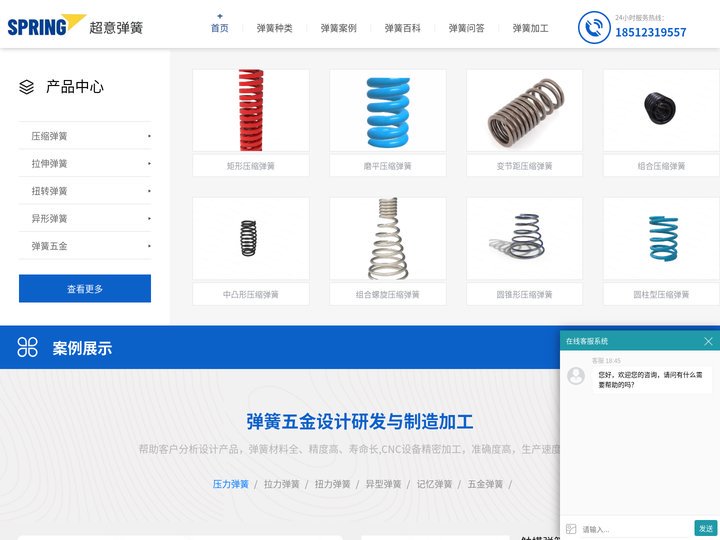Image resolution: width=720 pixels, height=540 pixels.
Task: Click the customer service greeting message
Action: click(x=650, y=380)
